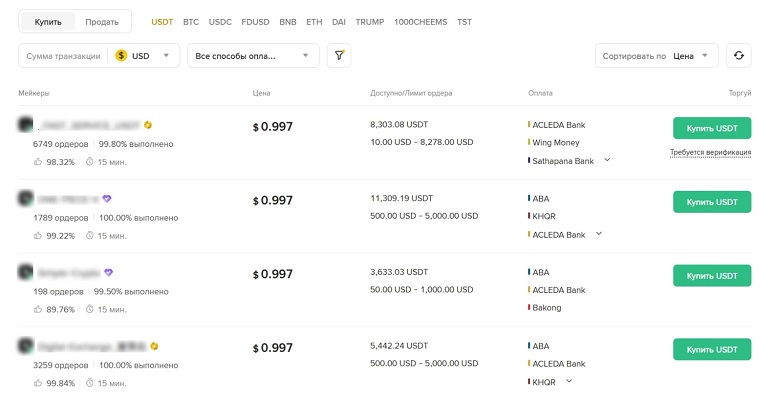Viewport: 775px width, 399px height.
Task: Select the USDC coin tab
Action: point(220,22)
